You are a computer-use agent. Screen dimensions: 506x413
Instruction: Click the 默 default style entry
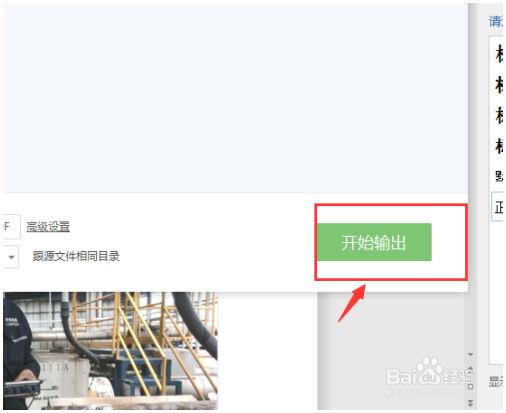[x=499, y=176]
